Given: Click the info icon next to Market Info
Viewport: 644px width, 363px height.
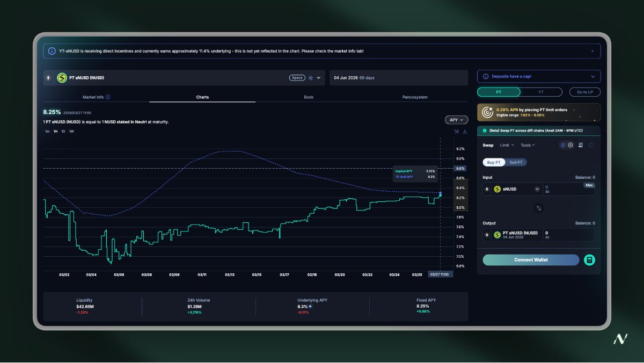Looking at the screenshot, I should point(108,97).
